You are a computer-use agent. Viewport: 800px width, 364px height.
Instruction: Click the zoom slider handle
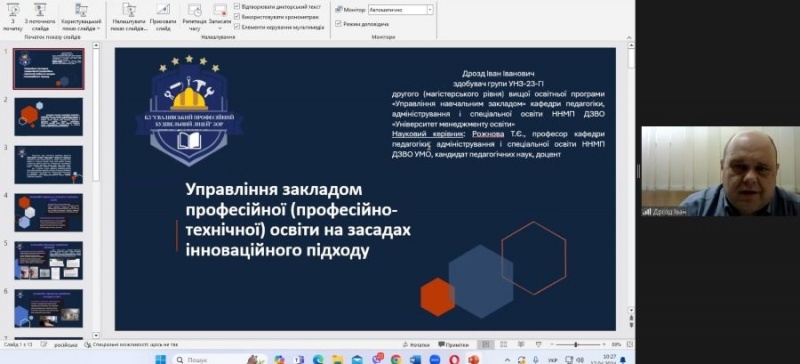[576, 345]
